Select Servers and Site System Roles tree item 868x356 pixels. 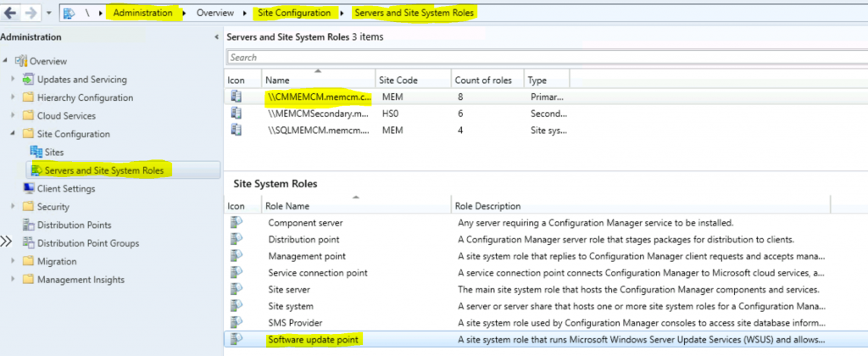[104, 170]
